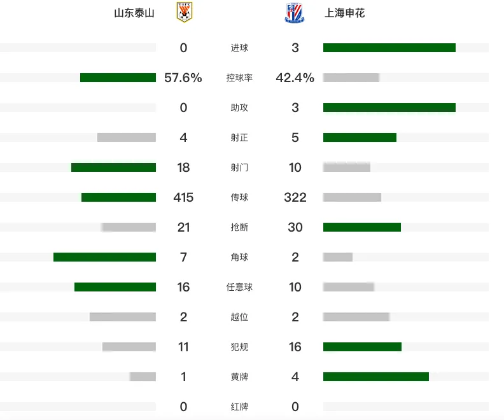Click Taishan's green 415 passes bar

[118, 197]
